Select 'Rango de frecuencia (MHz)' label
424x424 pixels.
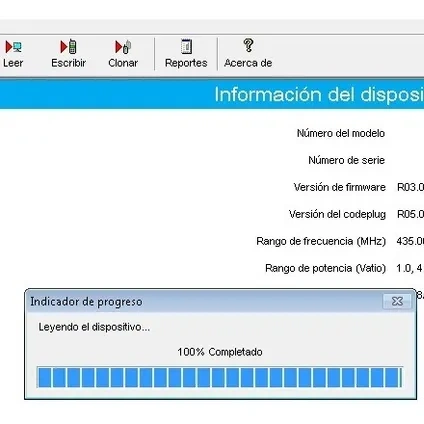tap(321, 241)
